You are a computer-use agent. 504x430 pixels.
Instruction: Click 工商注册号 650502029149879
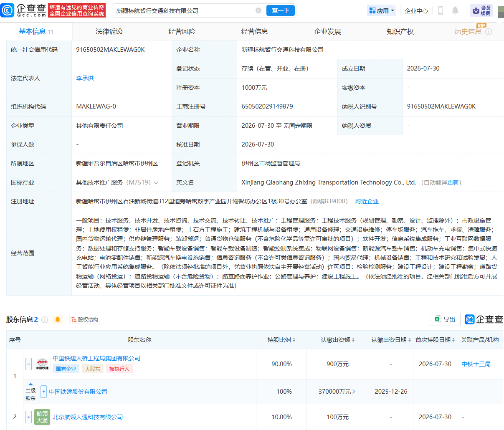(267, 106)
